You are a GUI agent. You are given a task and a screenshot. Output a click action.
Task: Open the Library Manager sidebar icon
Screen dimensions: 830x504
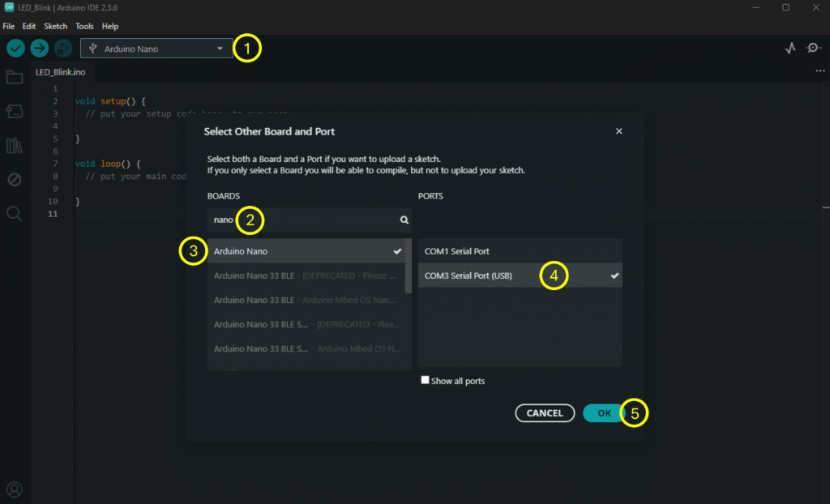15,146
